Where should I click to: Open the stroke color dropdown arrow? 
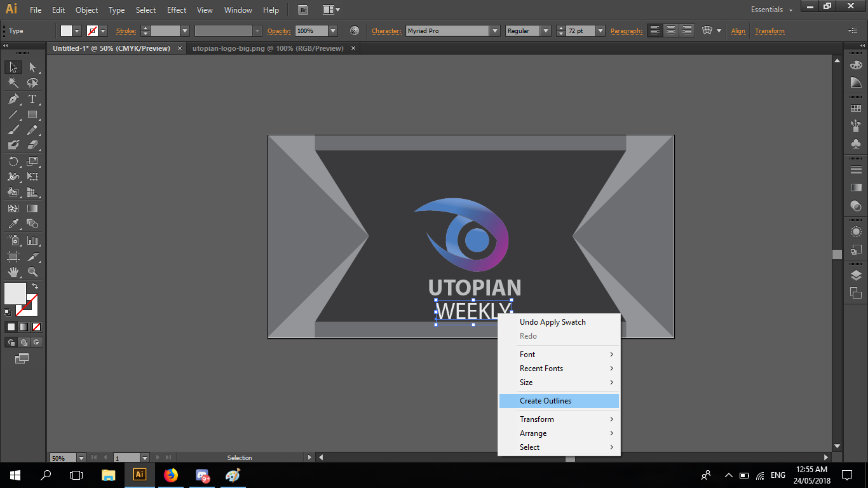coord(103,30)
